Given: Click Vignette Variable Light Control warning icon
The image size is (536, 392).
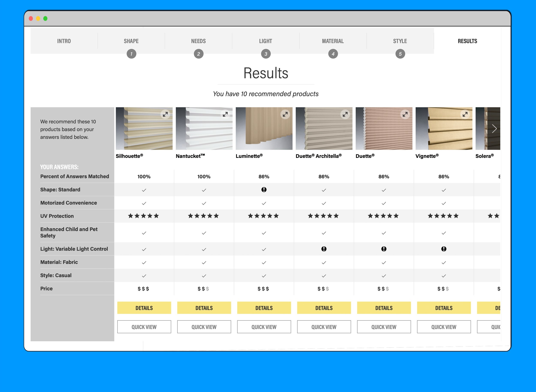Looking at the screenshot, I should (444, 249).
